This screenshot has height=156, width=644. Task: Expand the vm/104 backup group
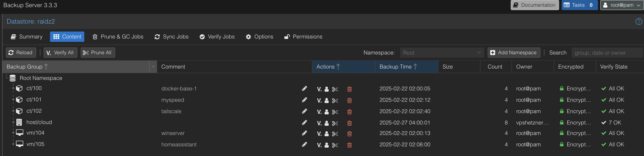click(13, 133)
